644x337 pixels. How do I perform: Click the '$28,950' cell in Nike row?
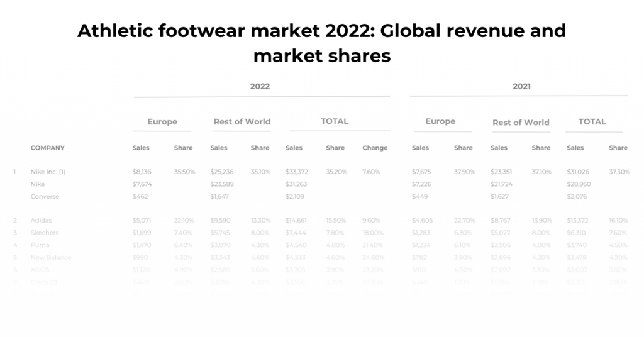[x=579, y=184]
